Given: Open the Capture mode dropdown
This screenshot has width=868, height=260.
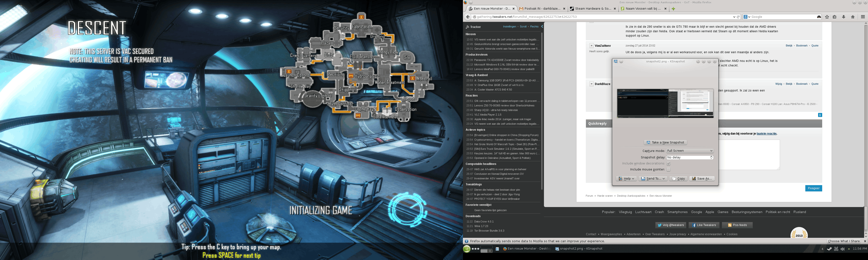Looking at the screenshot, I should [x=689, y=151].
